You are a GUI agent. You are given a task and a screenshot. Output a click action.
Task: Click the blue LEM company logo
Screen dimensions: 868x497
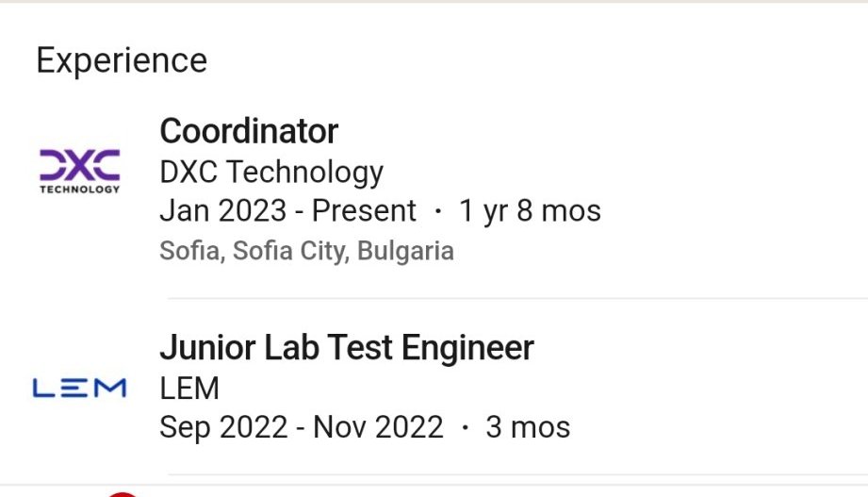pyautogui.click(x=79, y=388)
